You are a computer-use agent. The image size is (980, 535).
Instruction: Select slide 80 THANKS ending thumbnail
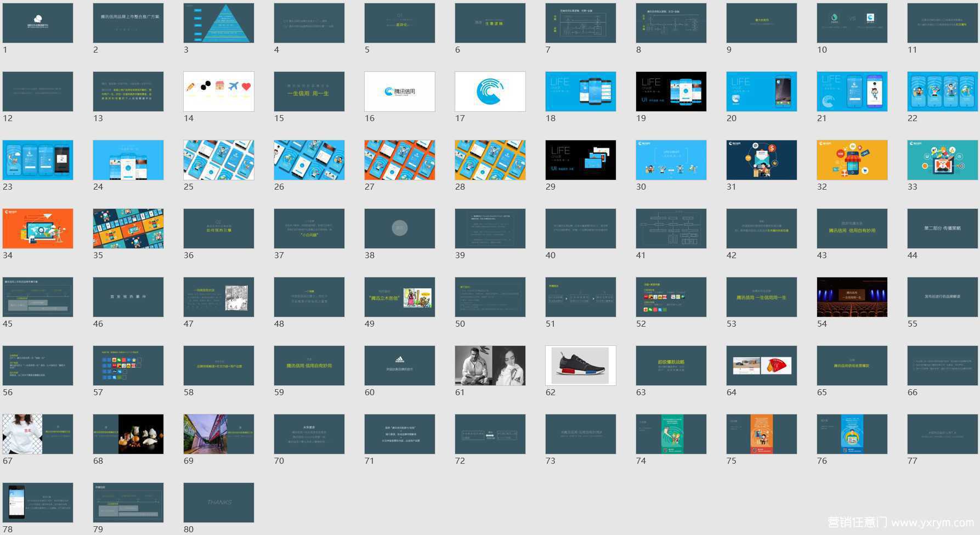219,503
